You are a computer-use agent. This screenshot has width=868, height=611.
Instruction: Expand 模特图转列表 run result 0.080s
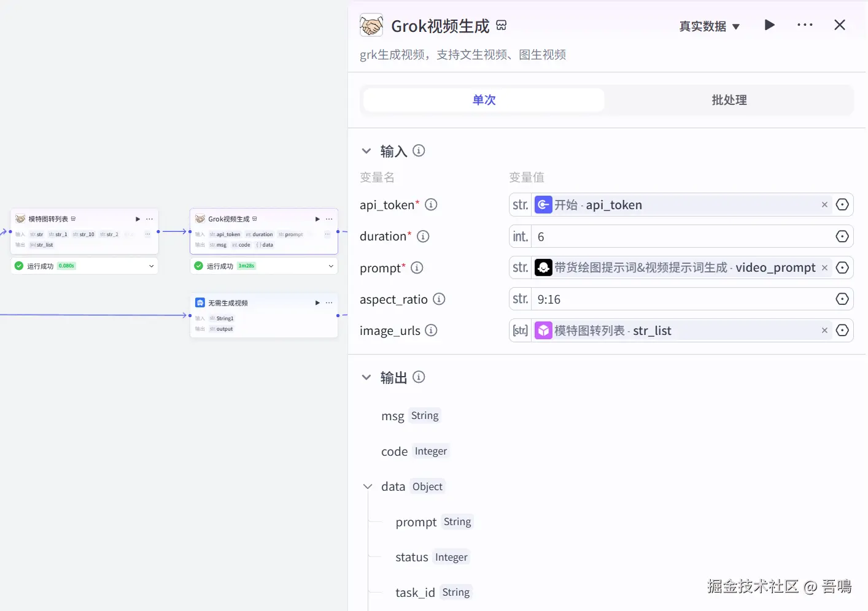(151, 266)
